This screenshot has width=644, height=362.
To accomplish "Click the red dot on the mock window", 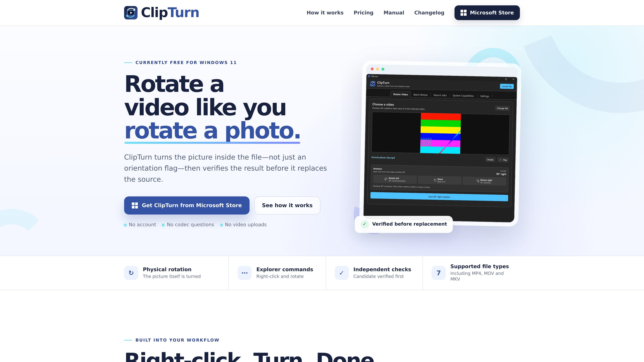I will click(372, 69).
